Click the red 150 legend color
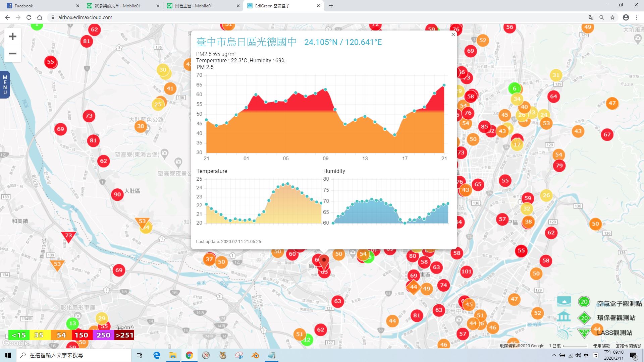 (x=82, y=335)
